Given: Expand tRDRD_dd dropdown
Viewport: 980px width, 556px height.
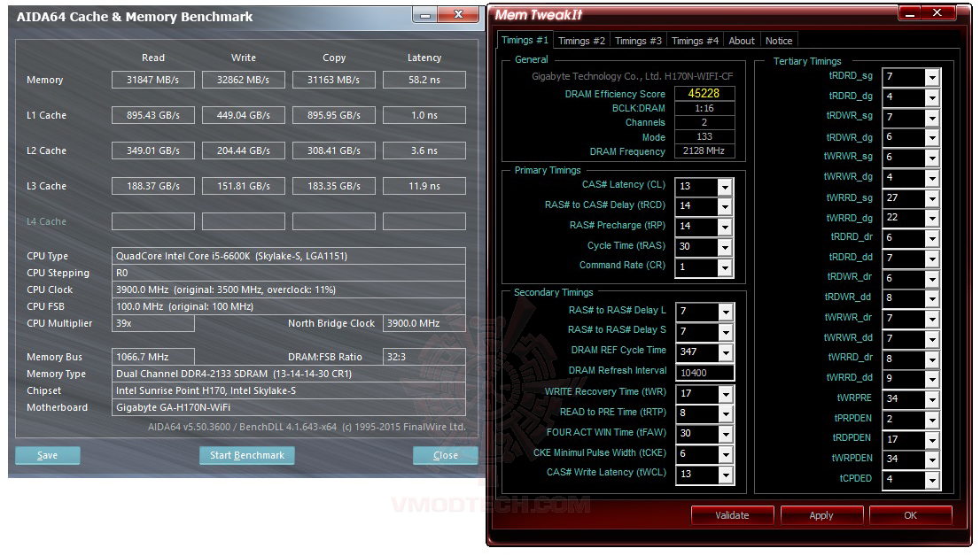Looking at the screenshot, I should pyautogui.click(x=932, y=259).
